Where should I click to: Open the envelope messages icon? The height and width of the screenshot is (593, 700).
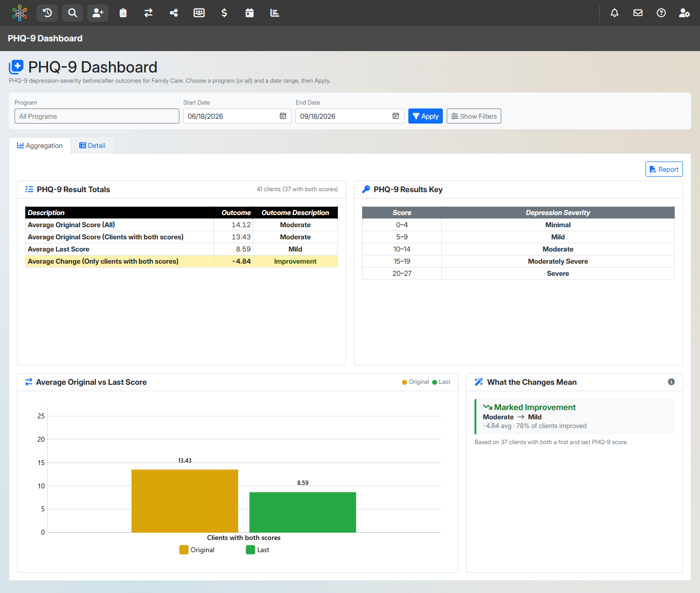point(638,13)
